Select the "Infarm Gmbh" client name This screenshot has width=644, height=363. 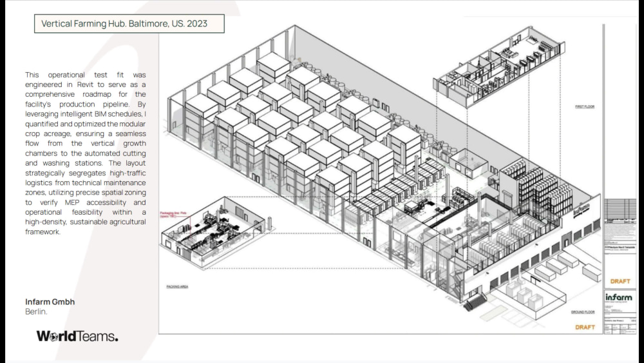(x=50, y=302)
